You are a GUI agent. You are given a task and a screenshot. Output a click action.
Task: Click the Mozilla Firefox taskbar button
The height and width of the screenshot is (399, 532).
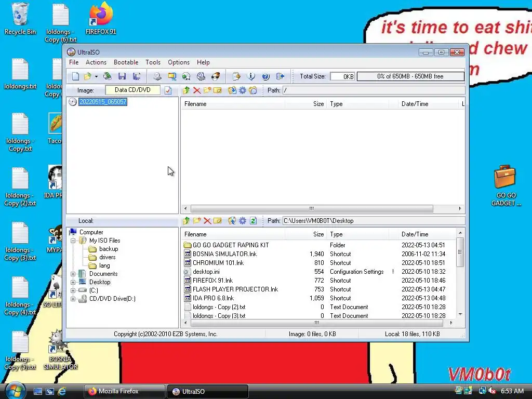tap(125, 391)
